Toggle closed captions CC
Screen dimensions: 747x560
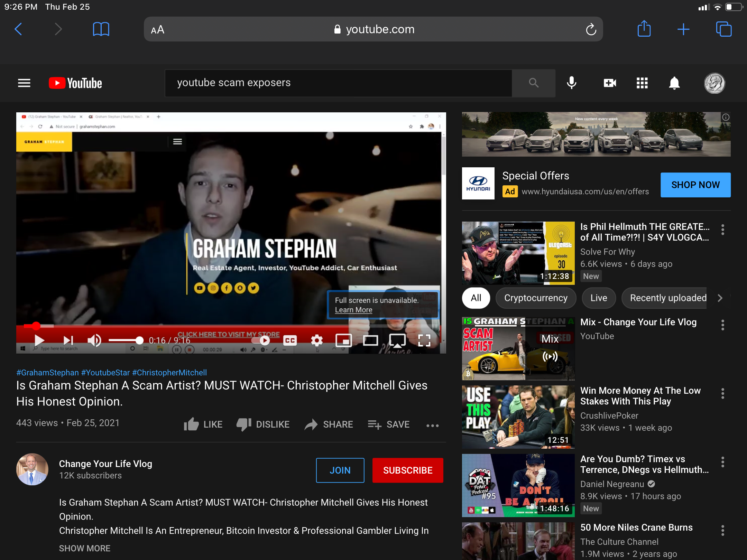pyautogui.click(x=290, y=340)
